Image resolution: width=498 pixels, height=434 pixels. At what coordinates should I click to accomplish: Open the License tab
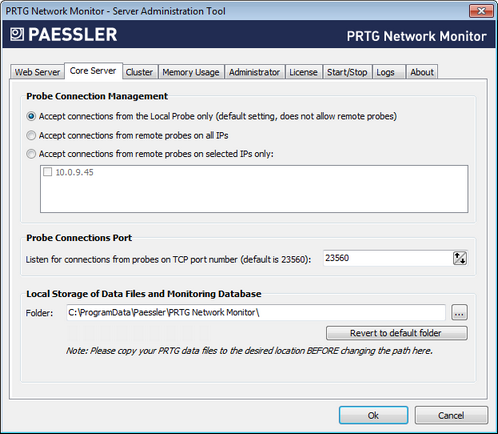(x=303, y=72)
